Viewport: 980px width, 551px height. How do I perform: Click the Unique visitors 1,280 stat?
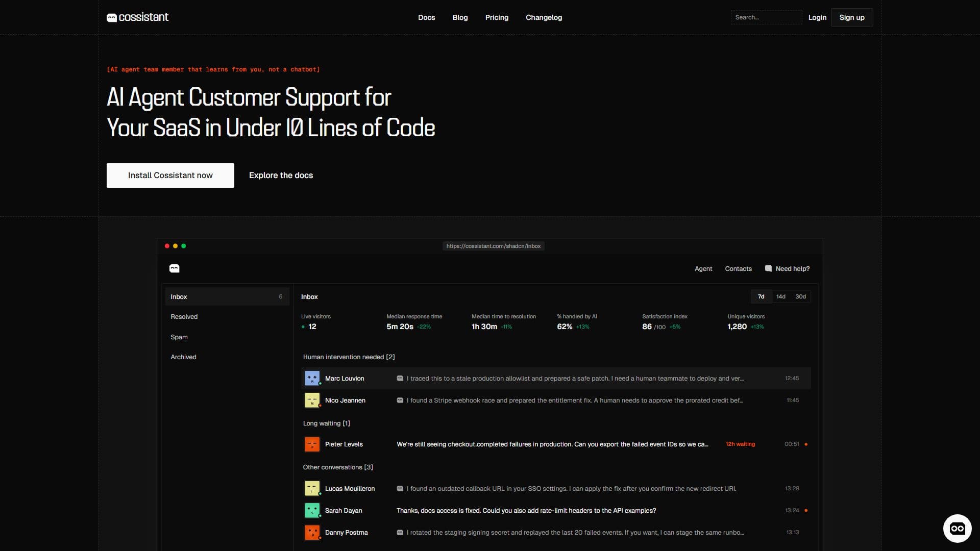click(746, 322)
